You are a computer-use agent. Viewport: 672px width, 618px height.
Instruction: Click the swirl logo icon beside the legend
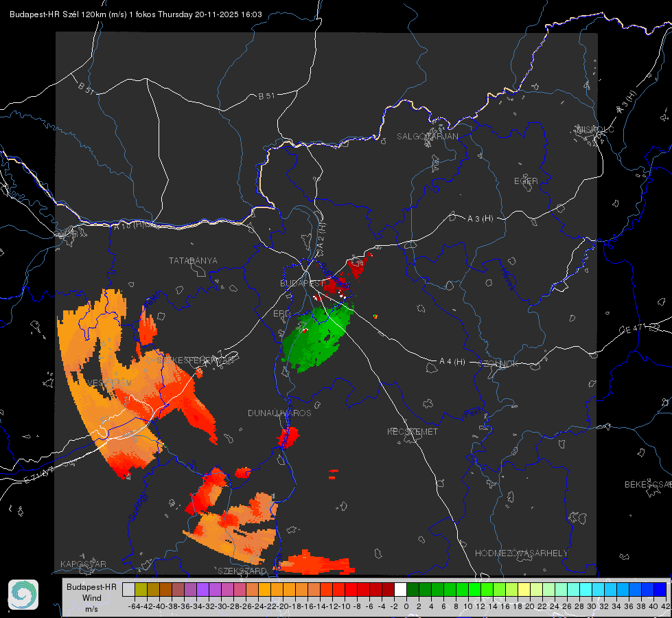click(x=23, y=595)
